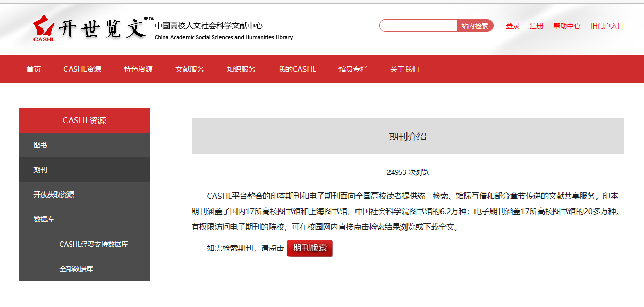Select 首页 in the navigation bar
Image resolution: width=644 pixels, height=307 pixels.
click(34, 69)
